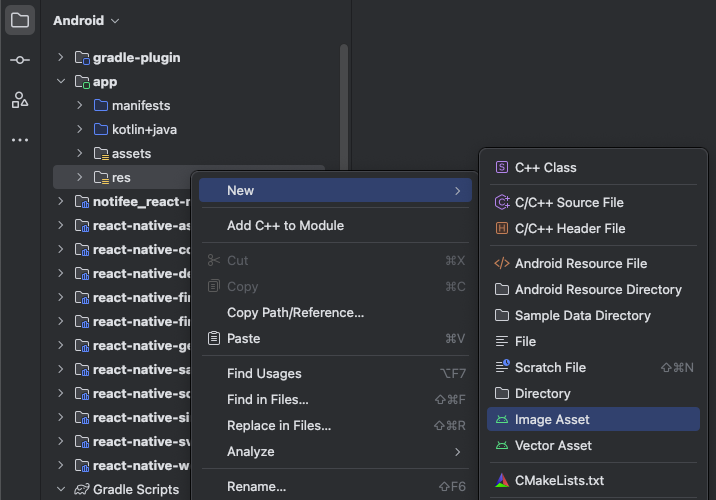Viewport: 716px width, 500px height.
Task: Select the assets folder in tree
Action: click(131, 154)
